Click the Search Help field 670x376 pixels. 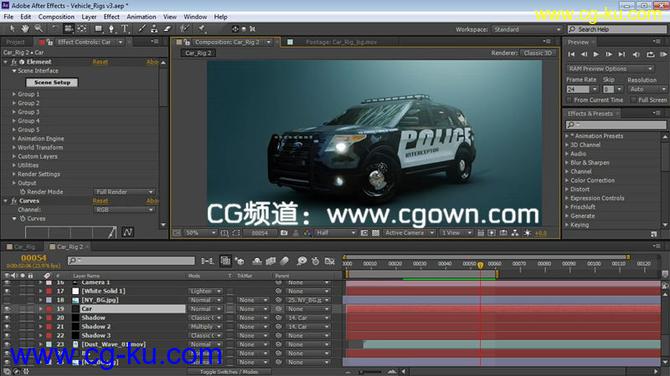[617, 29]
